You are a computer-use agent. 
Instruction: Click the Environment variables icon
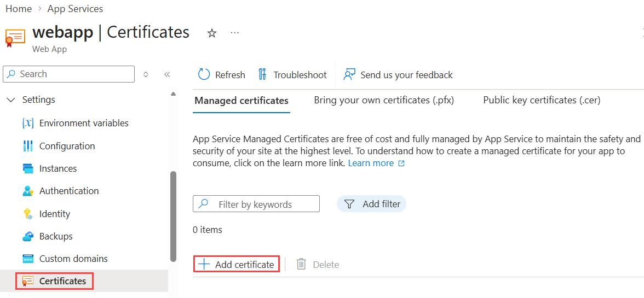click(x=27, y=123)
